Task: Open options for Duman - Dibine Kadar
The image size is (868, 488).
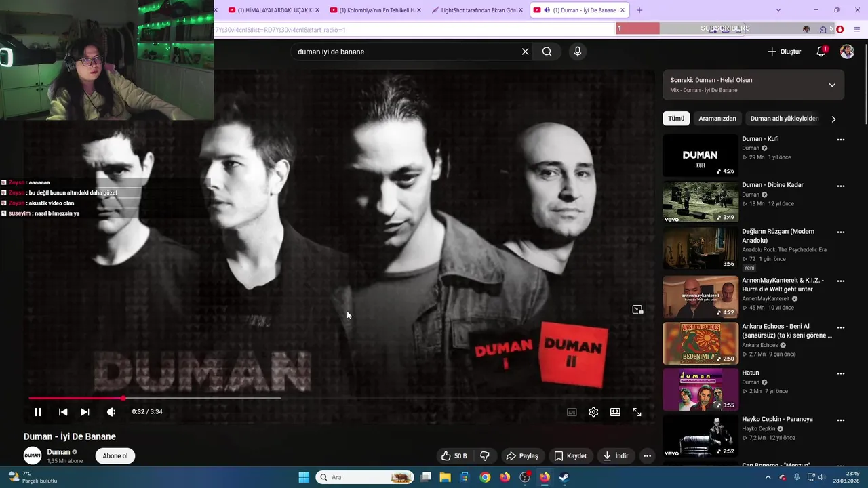Action: (x=841, y=186)
